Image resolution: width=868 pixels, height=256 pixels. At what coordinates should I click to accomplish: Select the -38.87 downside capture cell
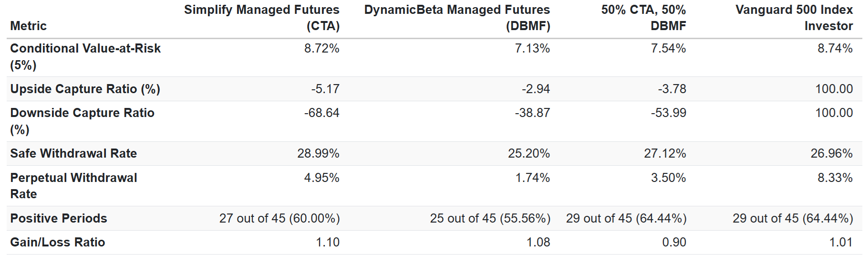(x=532, y=113)
